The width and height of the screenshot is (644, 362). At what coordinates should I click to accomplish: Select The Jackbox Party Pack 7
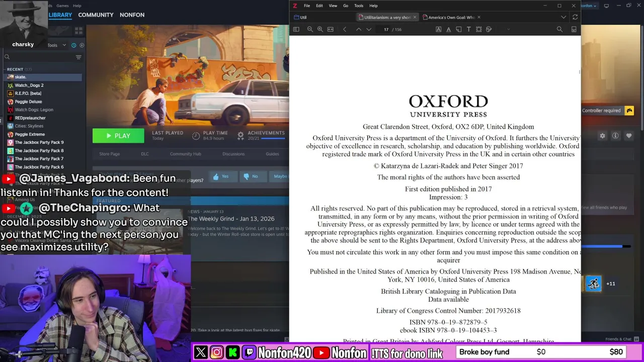point(43,158)
